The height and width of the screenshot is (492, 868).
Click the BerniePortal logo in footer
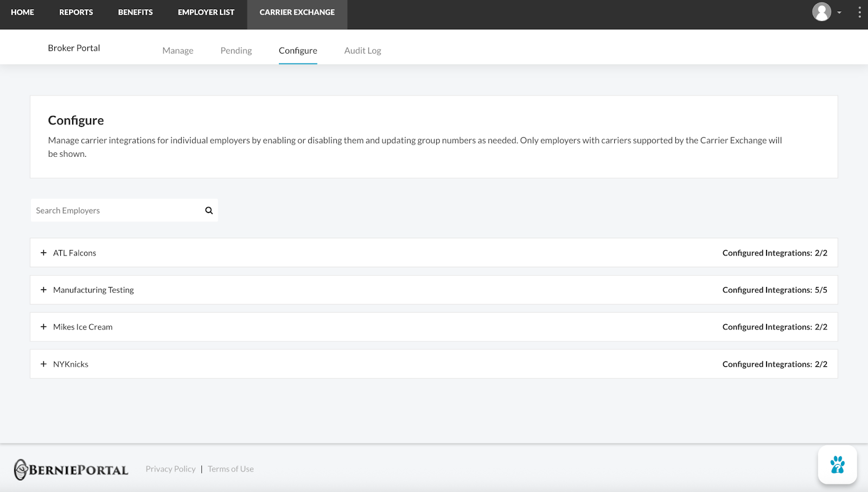coord(71,469)
